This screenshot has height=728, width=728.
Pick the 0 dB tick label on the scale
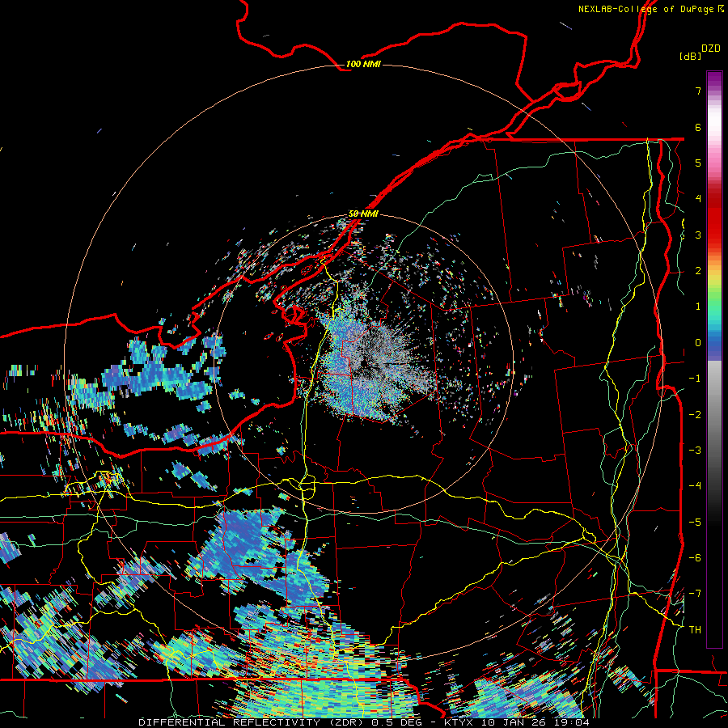(x=698, y=343)
